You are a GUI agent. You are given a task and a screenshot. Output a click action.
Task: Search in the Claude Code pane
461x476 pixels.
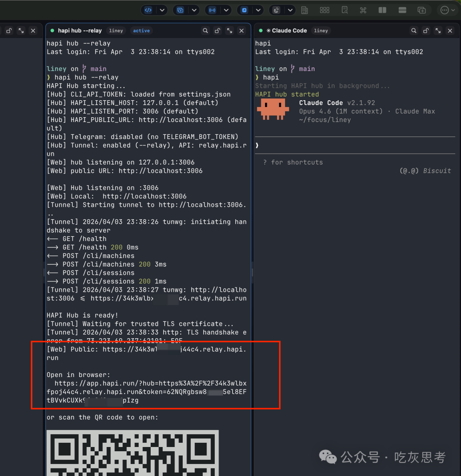click(x=414, y=31)
